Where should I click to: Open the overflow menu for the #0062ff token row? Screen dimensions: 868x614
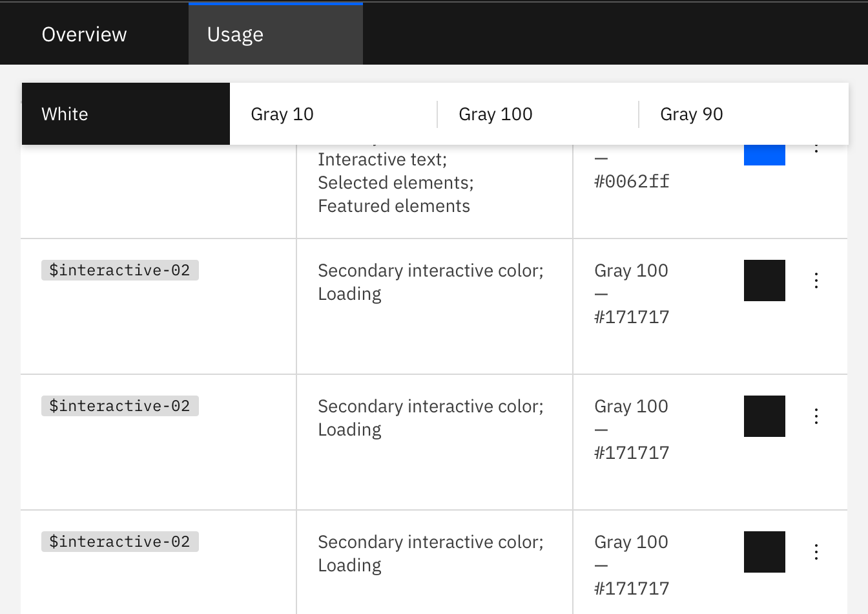point(816,150)
